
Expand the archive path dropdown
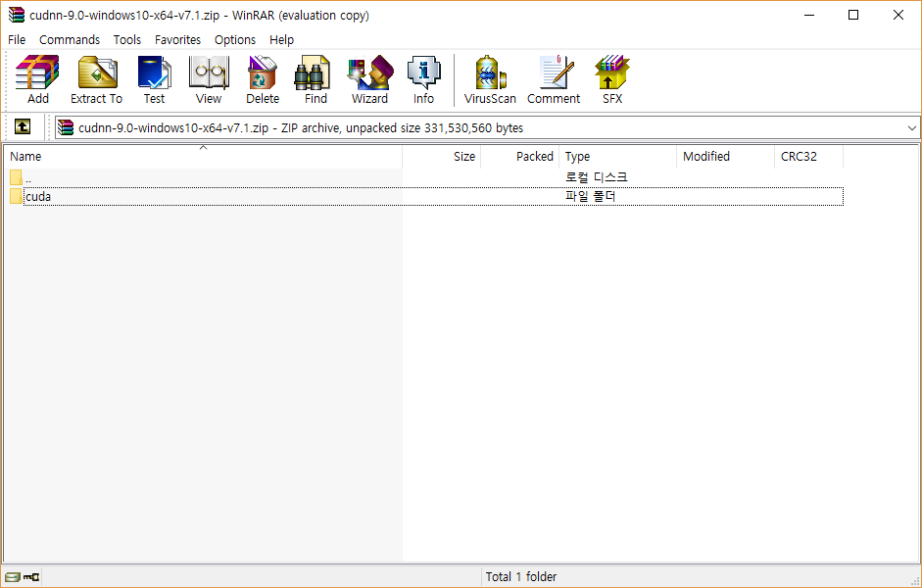(x=911, y=128)
